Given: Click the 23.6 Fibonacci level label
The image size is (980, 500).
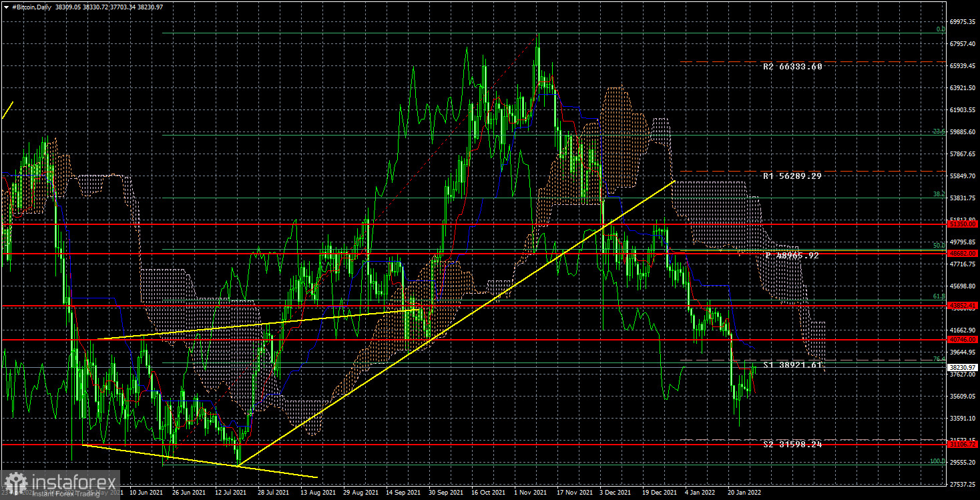Looking at the screenshot, I should point(939,132).
